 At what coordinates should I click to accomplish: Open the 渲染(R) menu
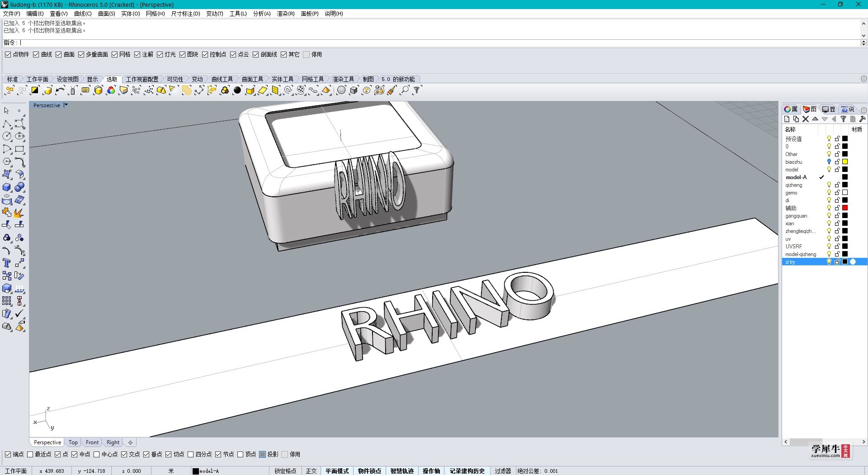(286, 14)
